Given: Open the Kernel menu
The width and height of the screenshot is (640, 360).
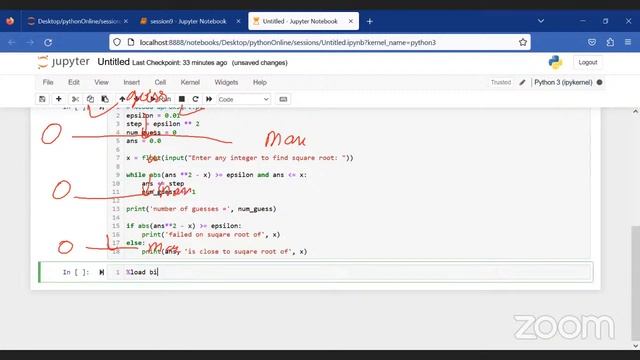Looking at the screenshot, I should pyautogui.click(x=190, y=82).
